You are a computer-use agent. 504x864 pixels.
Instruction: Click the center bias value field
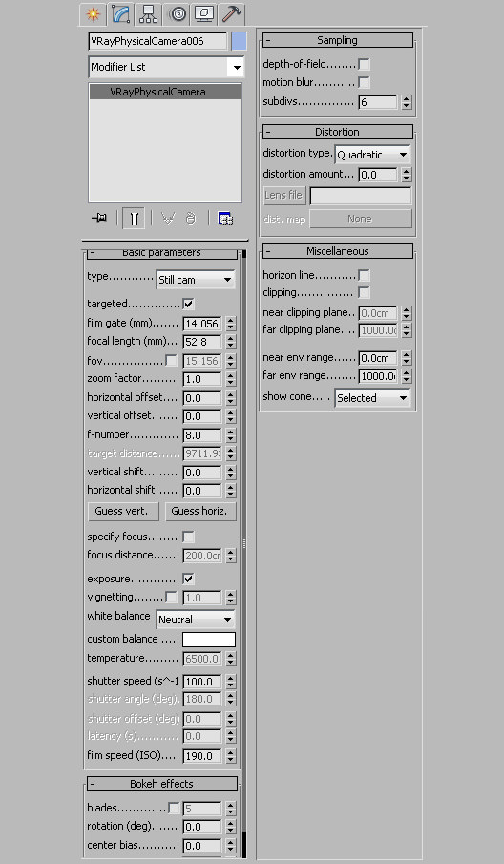tap(202, 846)
